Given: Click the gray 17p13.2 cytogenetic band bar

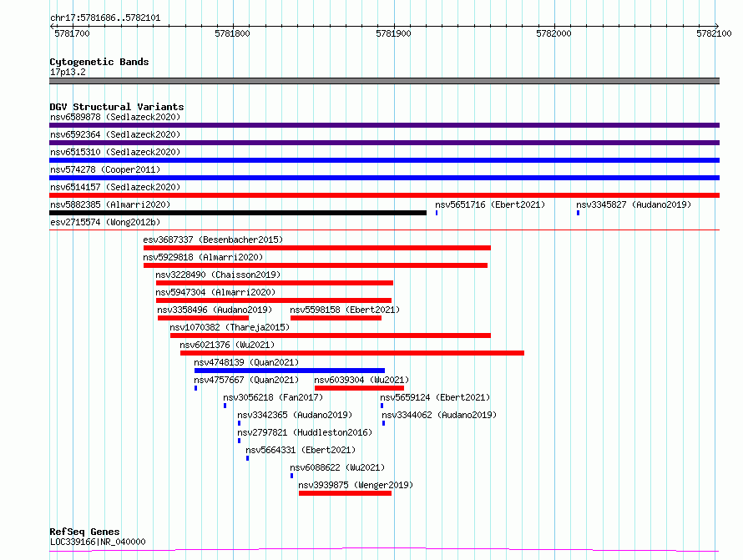Looking at the screenshot, I should (384, 81).
